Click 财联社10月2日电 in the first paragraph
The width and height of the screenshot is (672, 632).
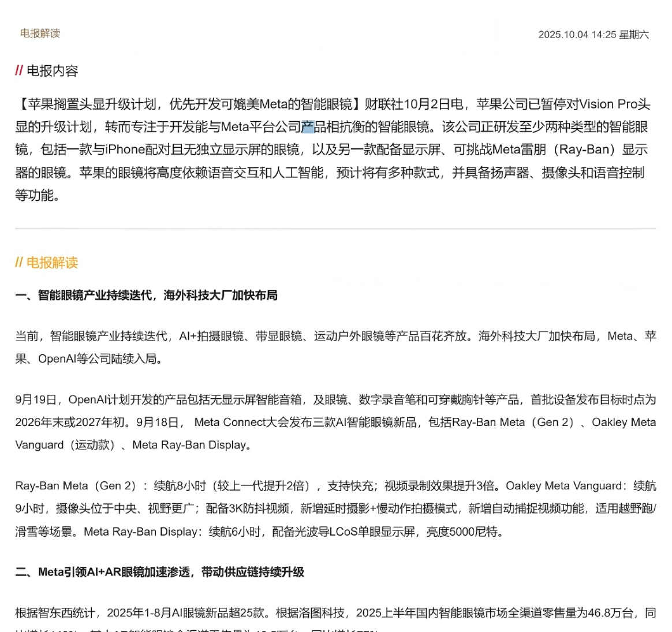(x=414, y=104)
